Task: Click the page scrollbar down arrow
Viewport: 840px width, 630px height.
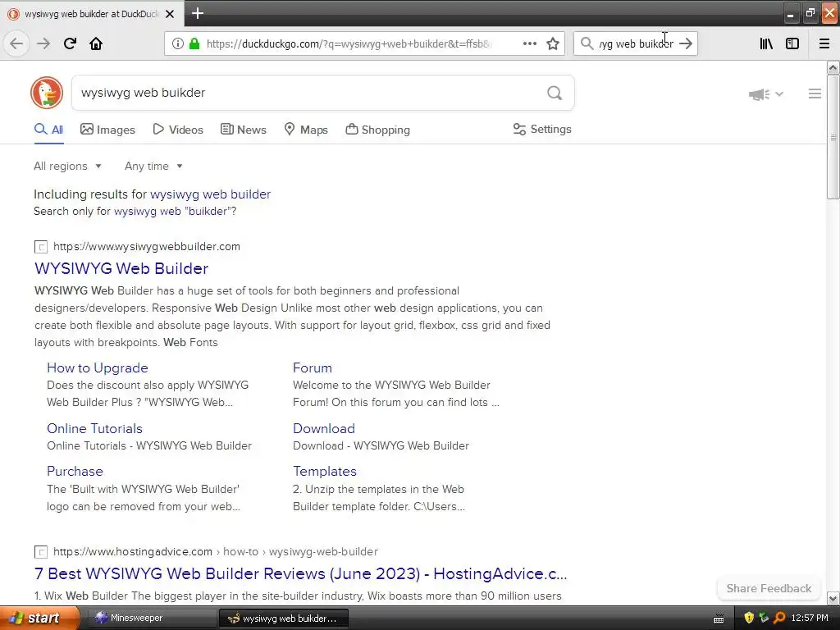Action: [833, 598]
